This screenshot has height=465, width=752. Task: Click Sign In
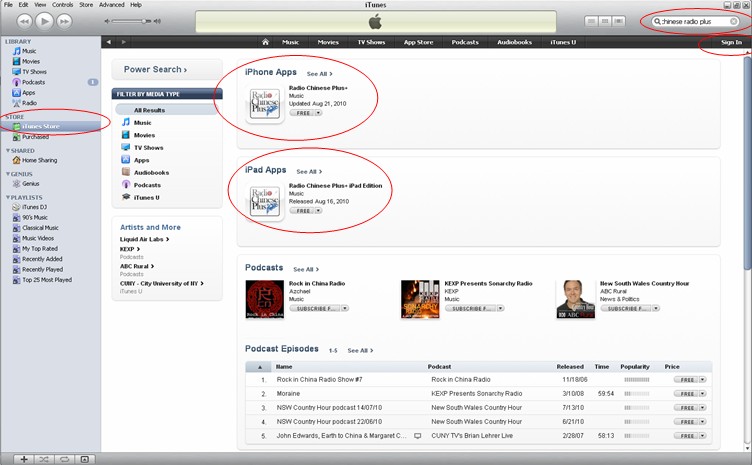click(731, 42)
